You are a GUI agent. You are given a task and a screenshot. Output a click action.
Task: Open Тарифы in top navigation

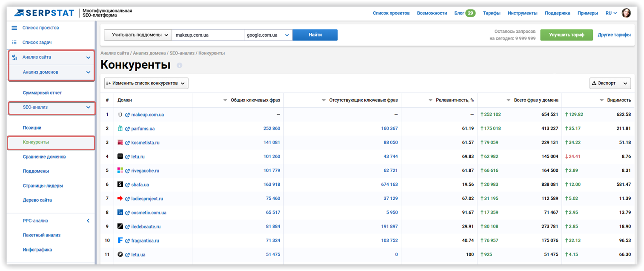(x=492, y=13)
